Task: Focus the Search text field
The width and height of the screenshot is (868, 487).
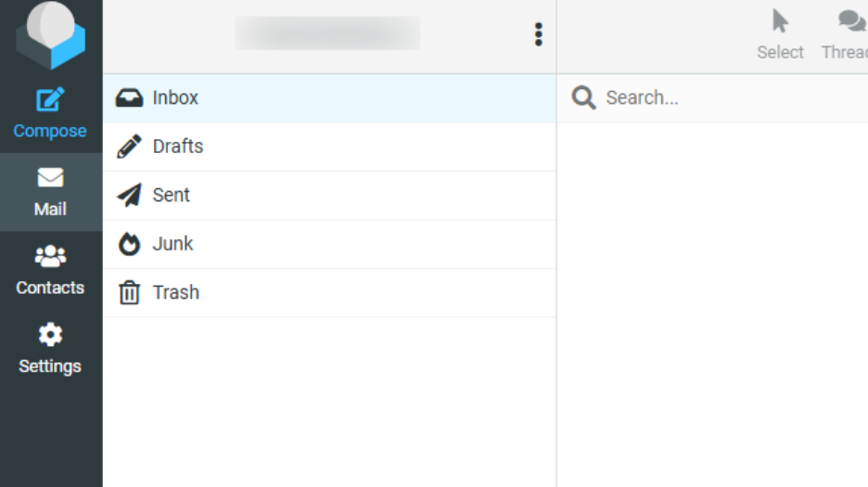Action: pyautogui.click(x=723, y=98)
